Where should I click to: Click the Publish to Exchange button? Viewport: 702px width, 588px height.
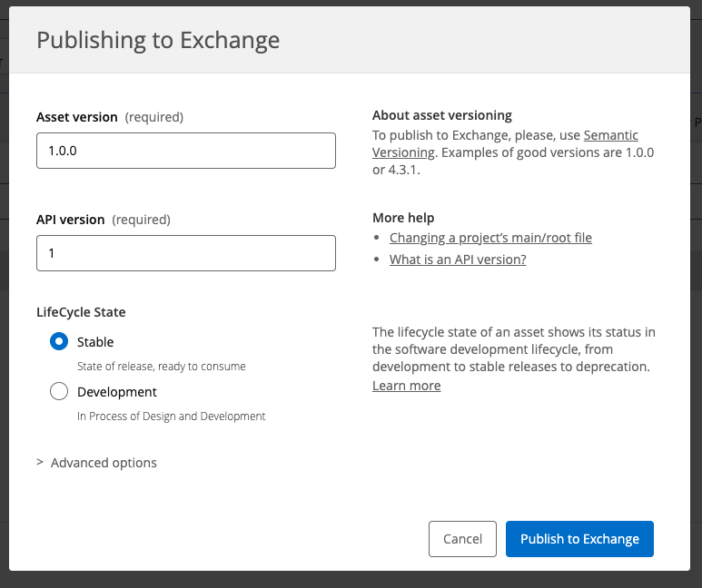(x=579, y=539)
